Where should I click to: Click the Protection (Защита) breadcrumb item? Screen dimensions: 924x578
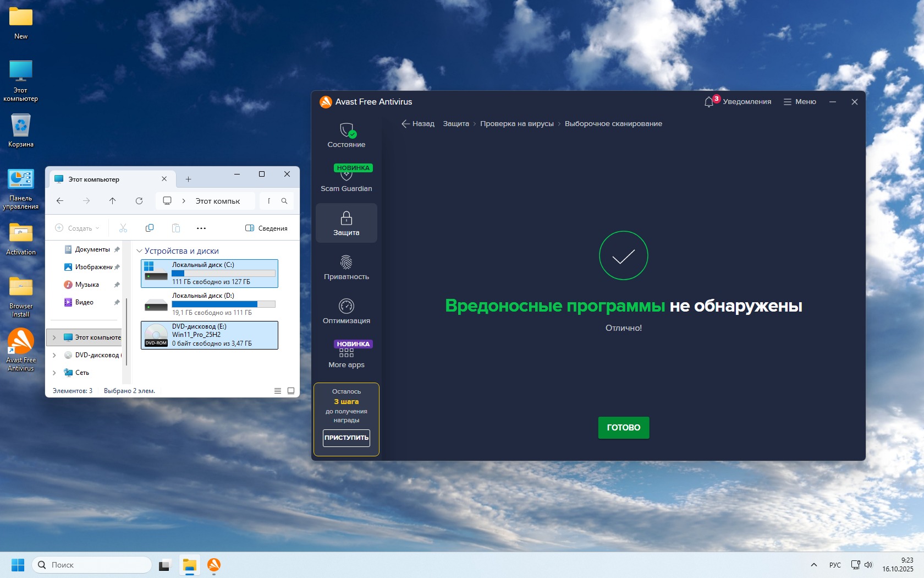(456, 124)
